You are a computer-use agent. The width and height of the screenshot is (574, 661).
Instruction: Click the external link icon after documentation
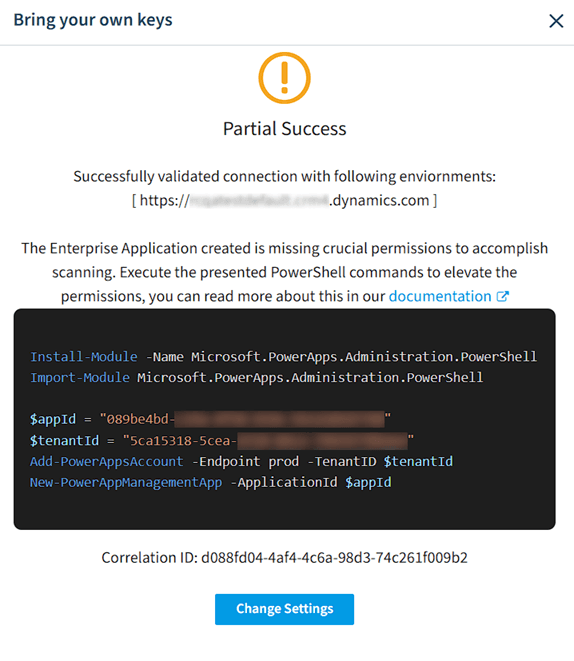pos(502,296)
